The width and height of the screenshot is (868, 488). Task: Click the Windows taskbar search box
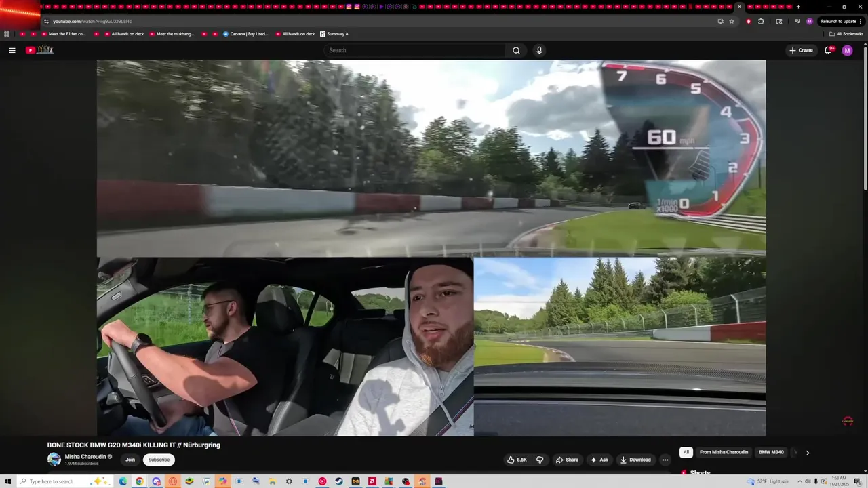point(64,481)
